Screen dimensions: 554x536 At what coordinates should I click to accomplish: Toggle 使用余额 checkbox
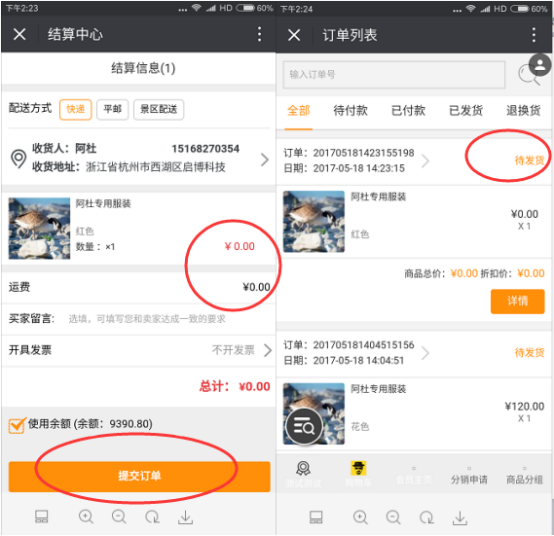coord(17,425)
